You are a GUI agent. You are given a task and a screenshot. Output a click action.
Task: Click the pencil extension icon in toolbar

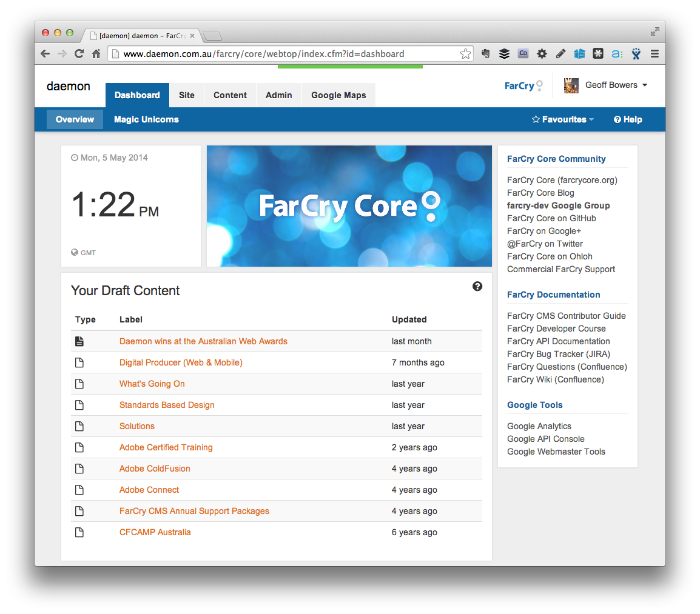coord(560,54)
